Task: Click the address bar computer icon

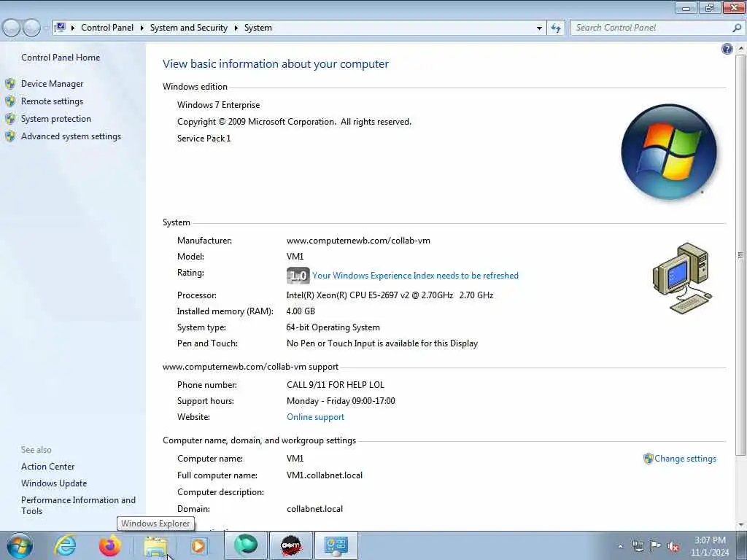Action: click(60, 27)
